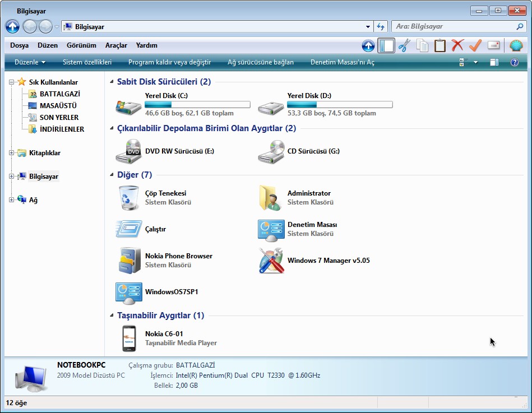Select the WindowsOS7SP1 icon

(x=128, y=293)
